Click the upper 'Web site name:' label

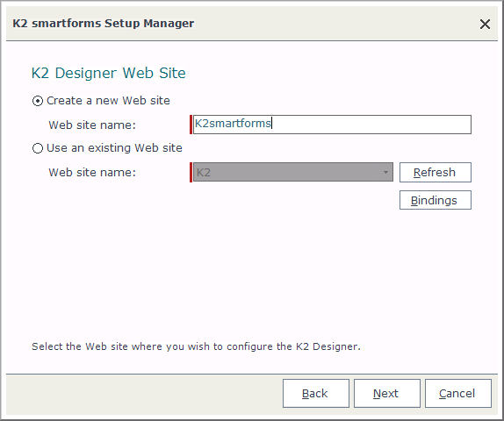click(92, 125)
